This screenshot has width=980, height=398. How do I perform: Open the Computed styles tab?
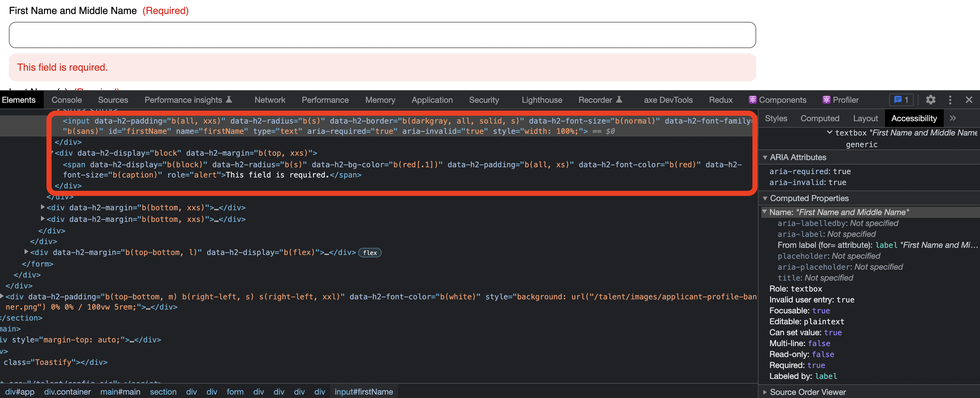point(820,118)
